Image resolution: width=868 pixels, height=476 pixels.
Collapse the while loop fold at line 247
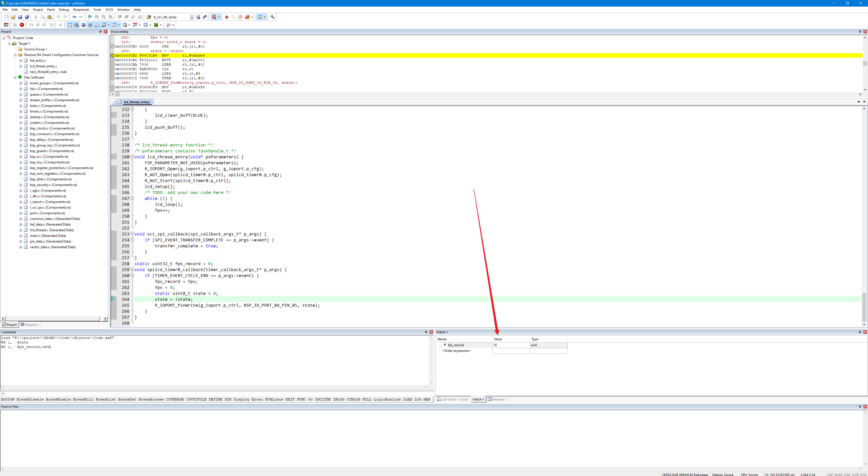[x=132, y=198]
